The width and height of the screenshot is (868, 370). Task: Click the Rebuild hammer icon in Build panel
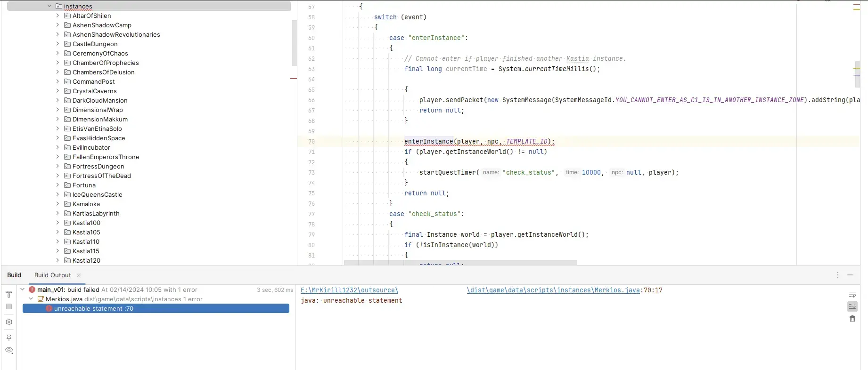[8, 294]
